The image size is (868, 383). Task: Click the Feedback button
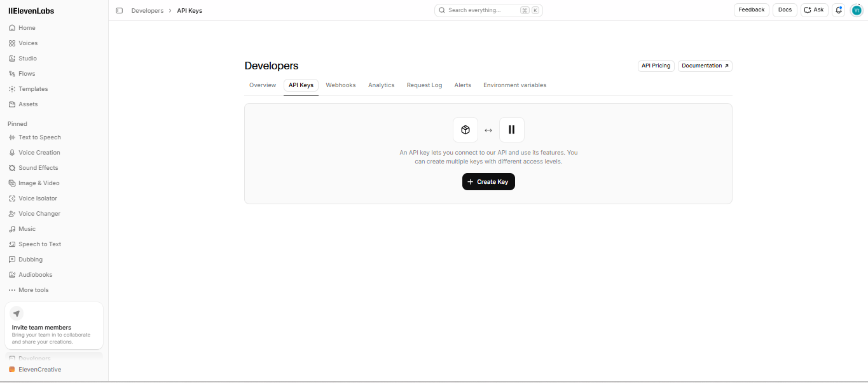coord(752,10)
